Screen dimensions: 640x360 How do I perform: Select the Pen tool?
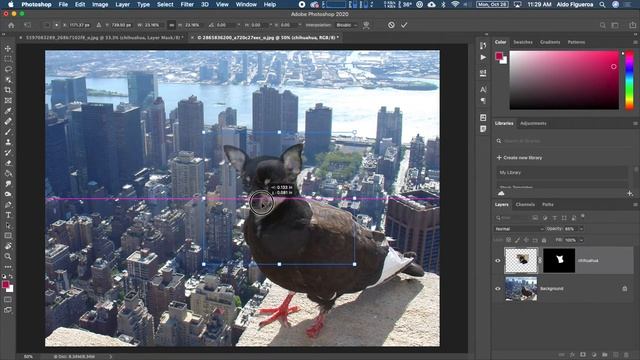coord(8,204)
